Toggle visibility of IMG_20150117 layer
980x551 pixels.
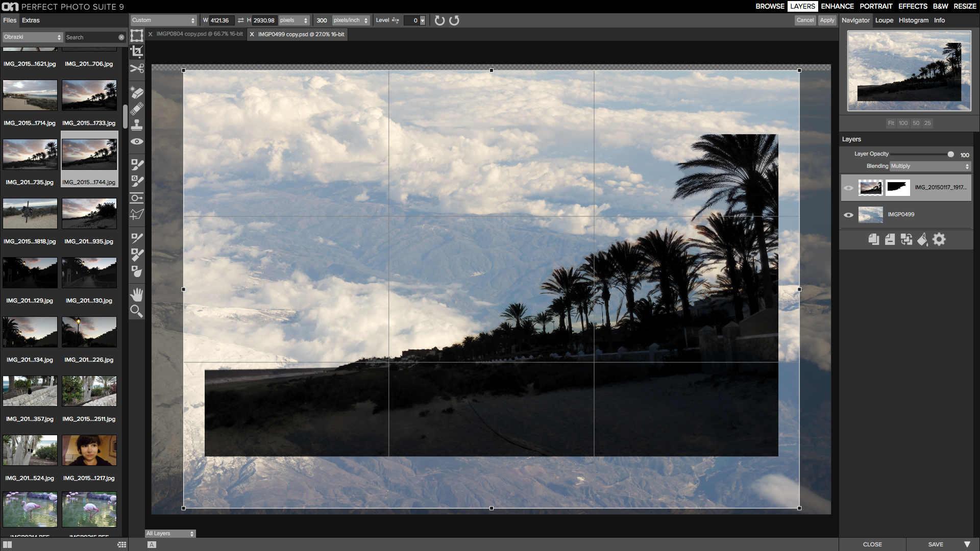(848, 188)
